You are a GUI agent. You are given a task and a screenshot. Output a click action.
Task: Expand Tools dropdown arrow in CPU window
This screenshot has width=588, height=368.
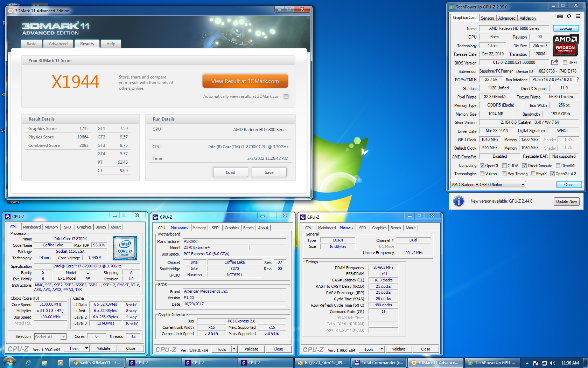coord(86,348)
